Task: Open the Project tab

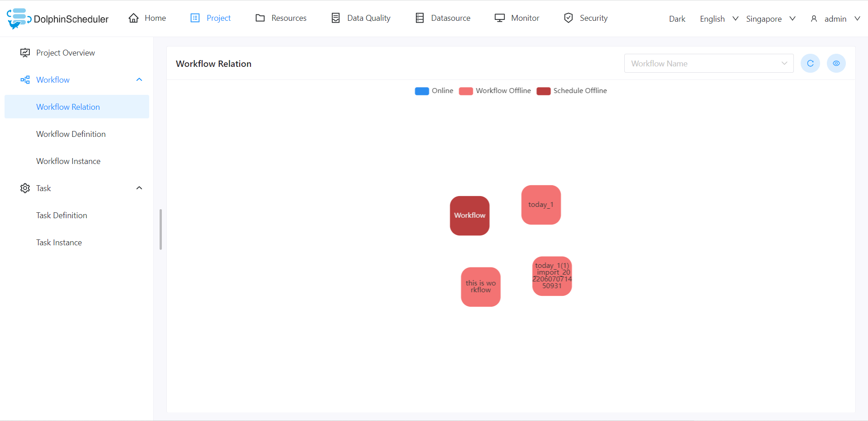Action: click(x=211, y=18)
